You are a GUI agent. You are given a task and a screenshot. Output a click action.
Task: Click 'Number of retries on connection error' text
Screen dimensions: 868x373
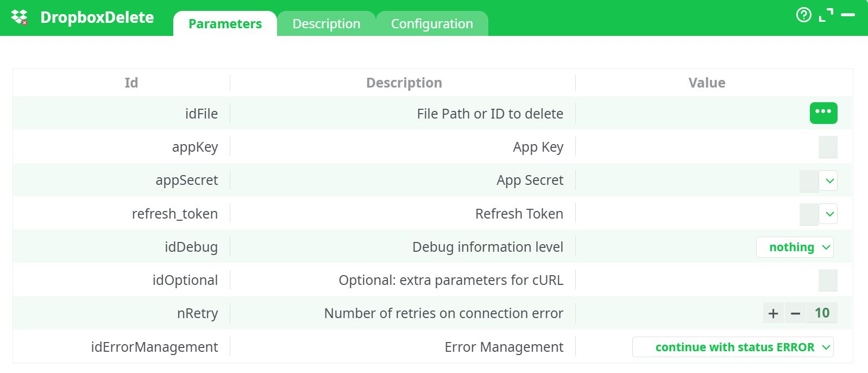[444, 314]
